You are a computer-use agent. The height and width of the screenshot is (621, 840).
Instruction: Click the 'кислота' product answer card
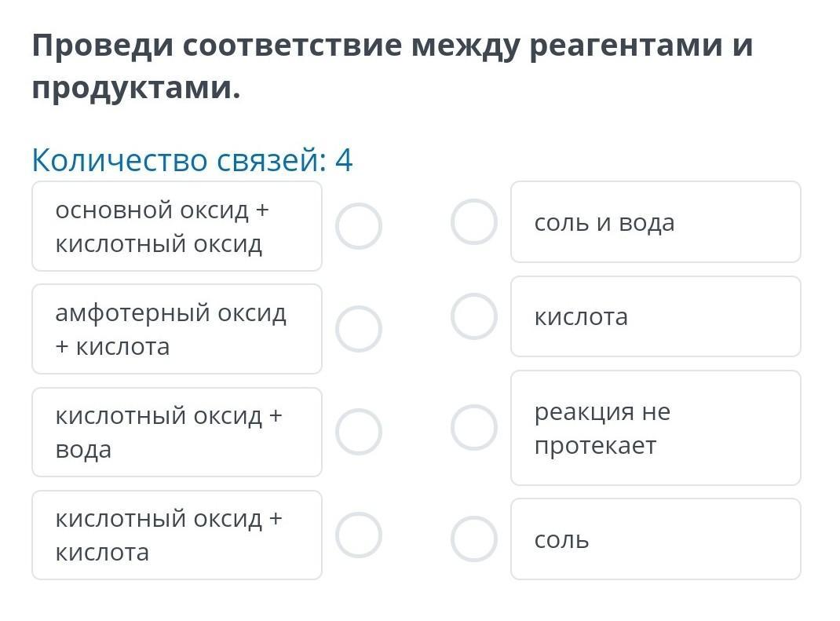coord(656,316)
